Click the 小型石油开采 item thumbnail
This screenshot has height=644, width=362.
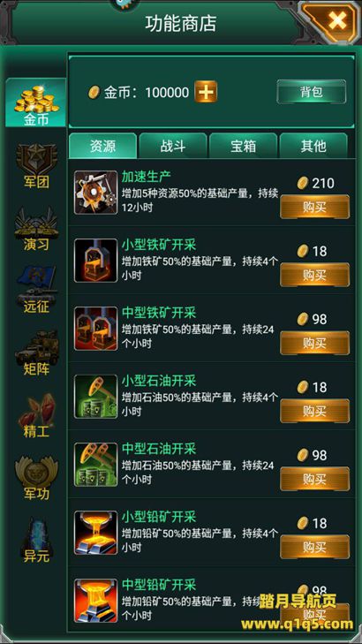95,397
